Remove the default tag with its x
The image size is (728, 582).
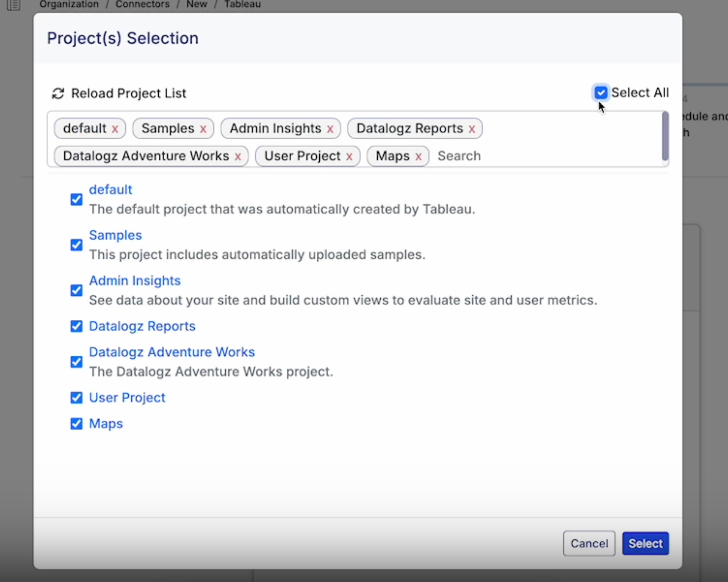tap(115, 129)
